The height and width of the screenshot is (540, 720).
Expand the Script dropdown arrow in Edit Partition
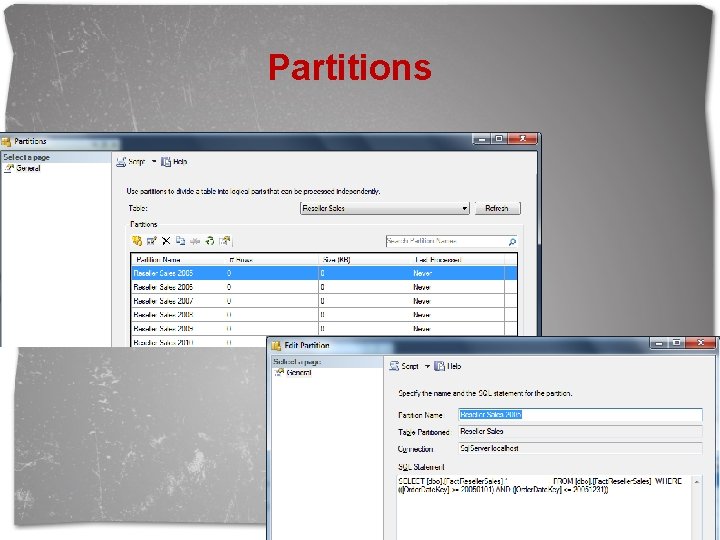[427, 366]
